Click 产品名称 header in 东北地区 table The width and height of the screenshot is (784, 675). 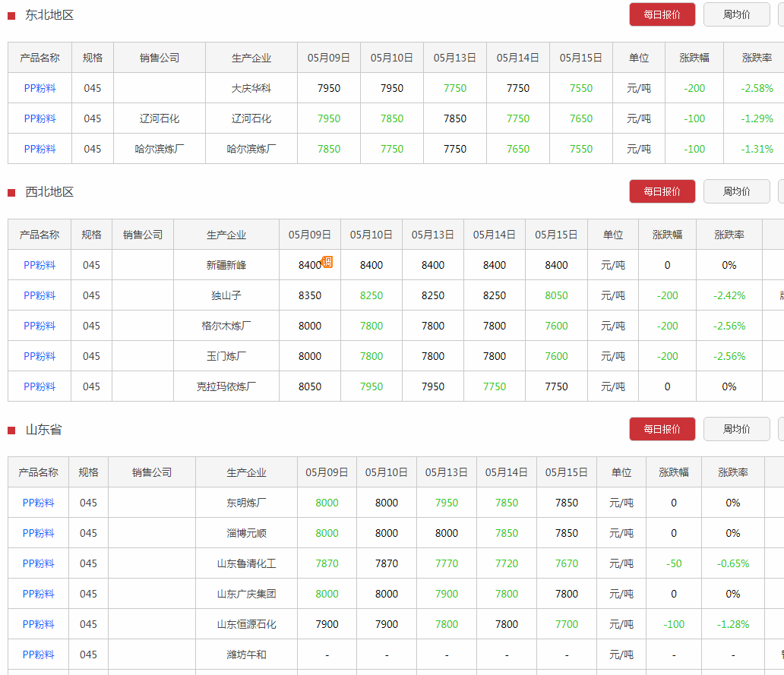40,58
